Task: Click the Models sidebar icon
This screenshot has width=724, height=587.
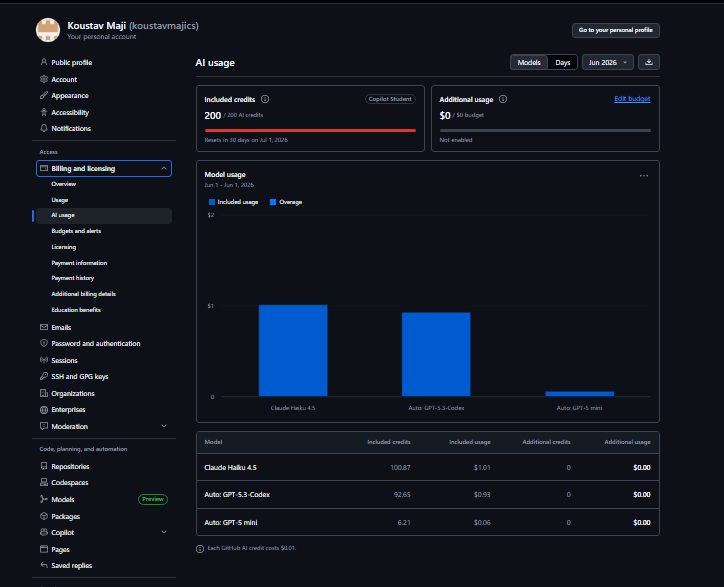Action: (x=44, y=499)
